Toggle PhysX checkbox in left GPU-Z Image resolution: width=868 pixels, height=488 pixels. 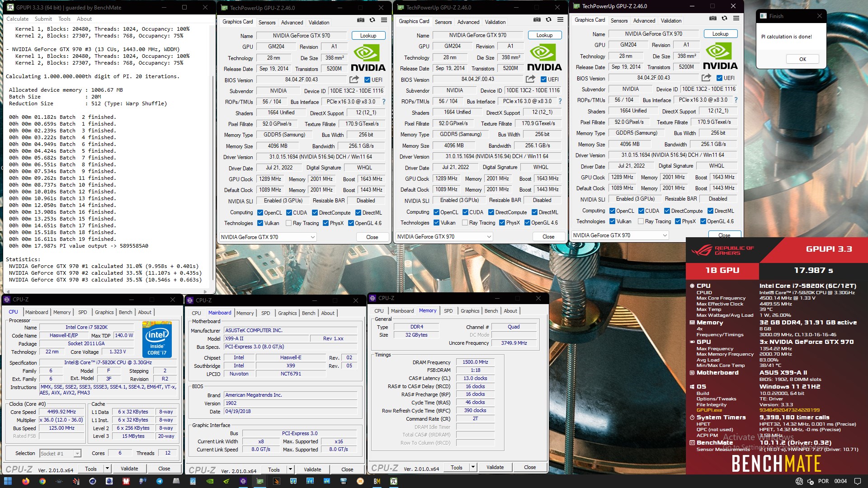click(325, 223)
